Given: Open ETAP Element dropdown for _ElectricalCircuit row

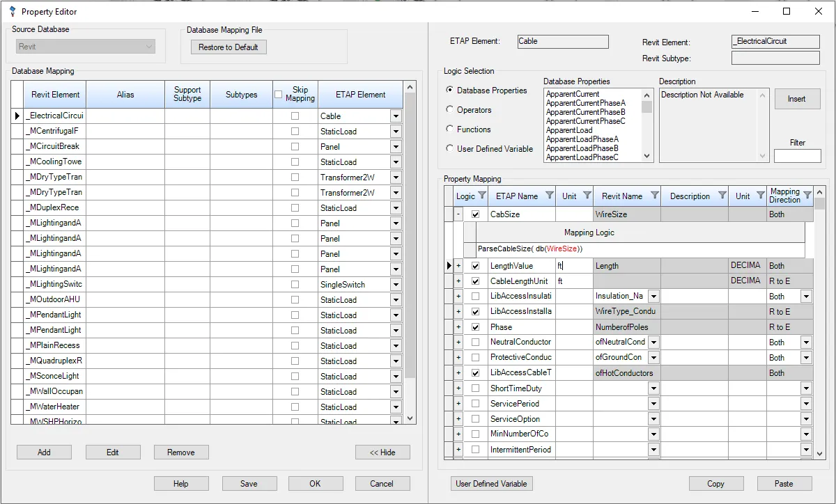Looking at the screenshot, I should (396, 116).
